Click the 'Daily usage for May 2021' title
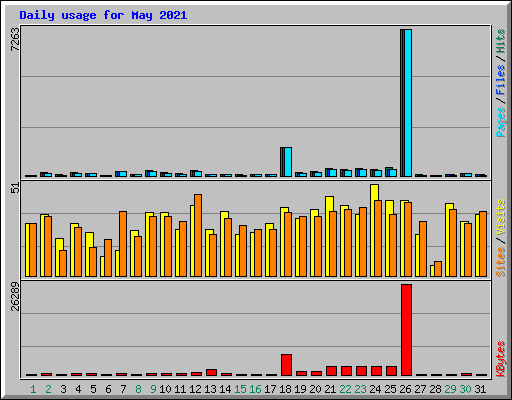 tap(103, 15)
